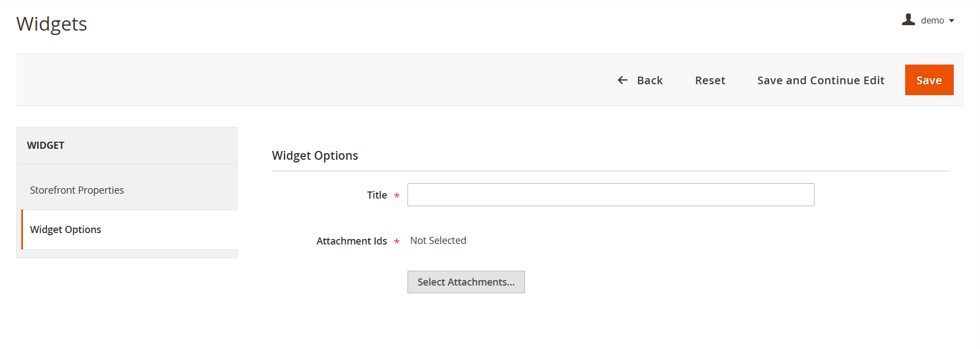Click the Select Attachments... button
This screenshot has width=980, height=349.
(466, 282)
